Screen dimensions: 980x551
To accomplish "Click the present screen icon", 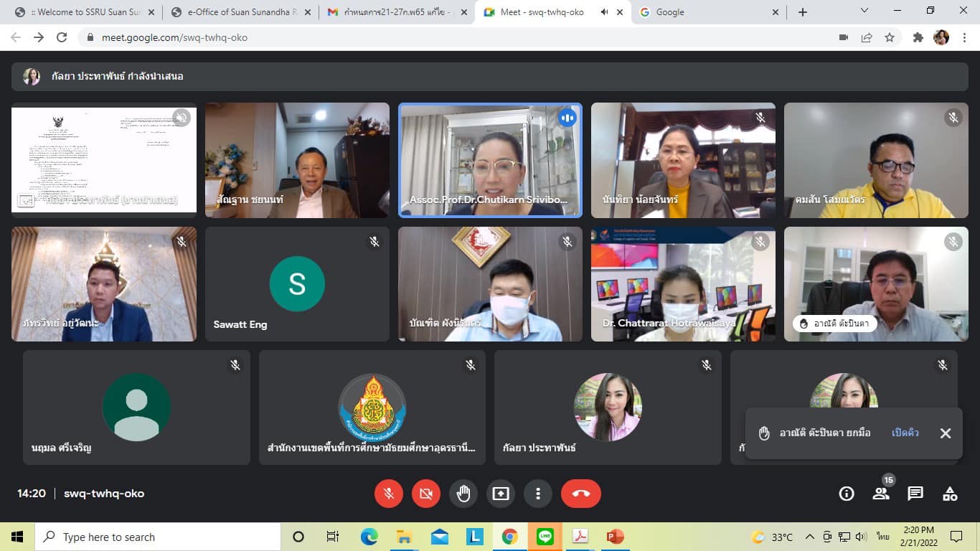I will coord(501,494).
